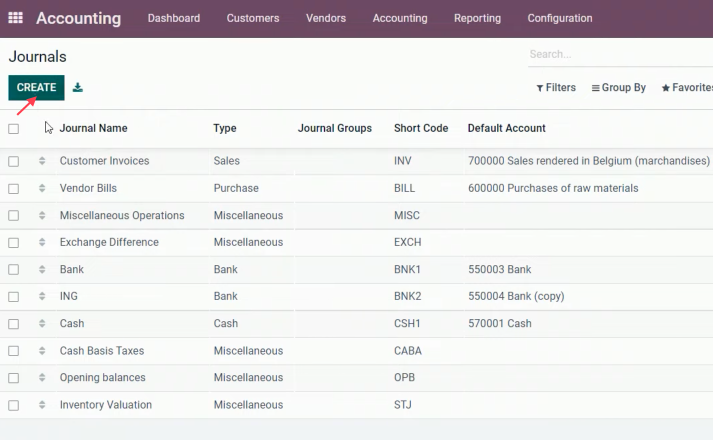Click the drag handle for ING row
713x440 pixels.
click(x=42, y=296)
